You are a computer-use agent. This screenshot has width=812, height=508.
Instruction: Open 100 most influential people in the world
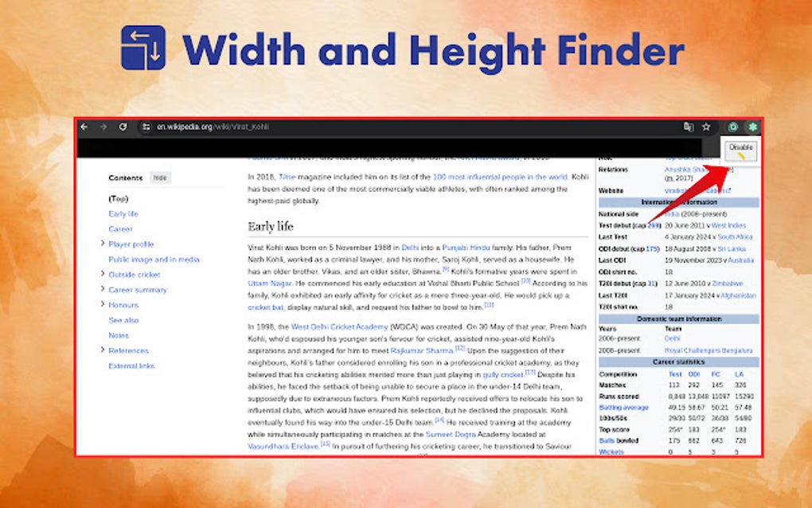click(x=500, y=177)
